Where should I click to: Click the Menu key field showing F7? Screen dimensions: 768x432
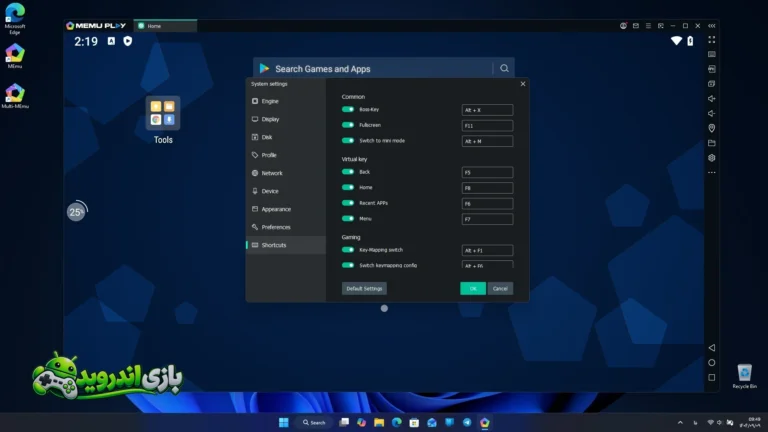point(487,219)
